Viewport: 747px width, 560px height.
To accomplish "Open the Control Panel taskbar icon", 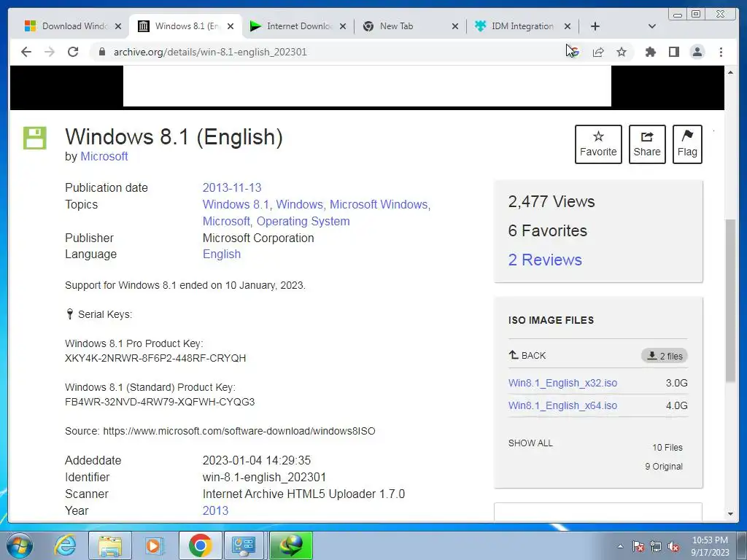I will (244, 545).
